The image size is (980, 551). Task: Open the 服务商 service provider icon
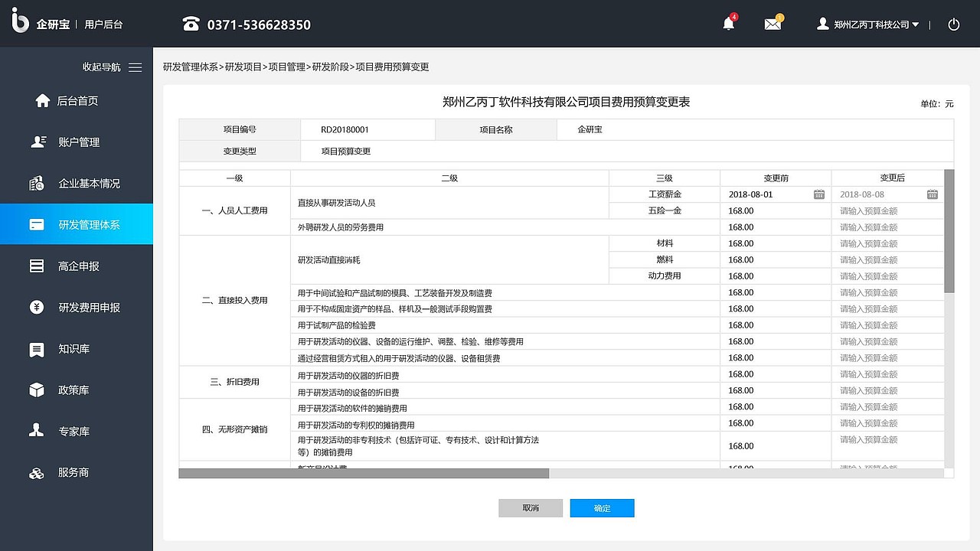point(36,472)
